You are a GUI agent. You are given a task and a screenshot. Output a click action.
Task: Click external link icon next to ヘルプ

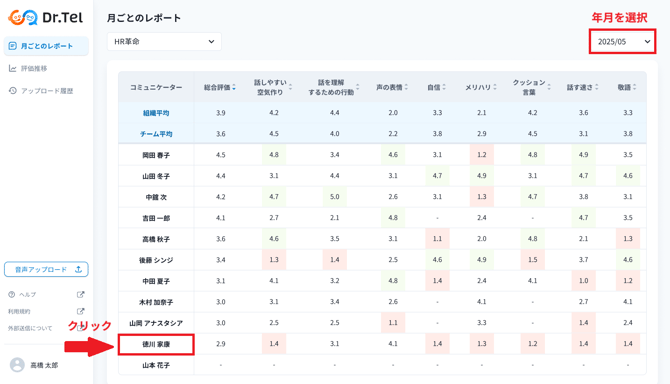coord(80,294)
